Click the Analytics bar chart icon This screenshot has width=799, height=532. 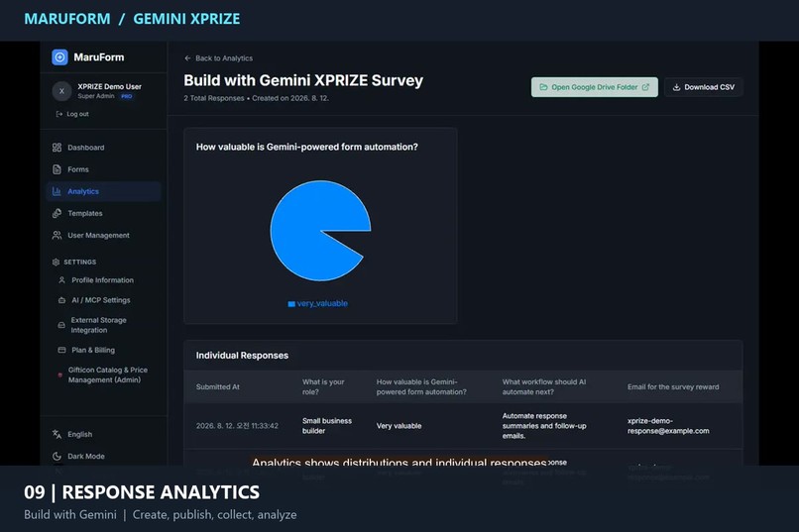click(x=57, y=191)
